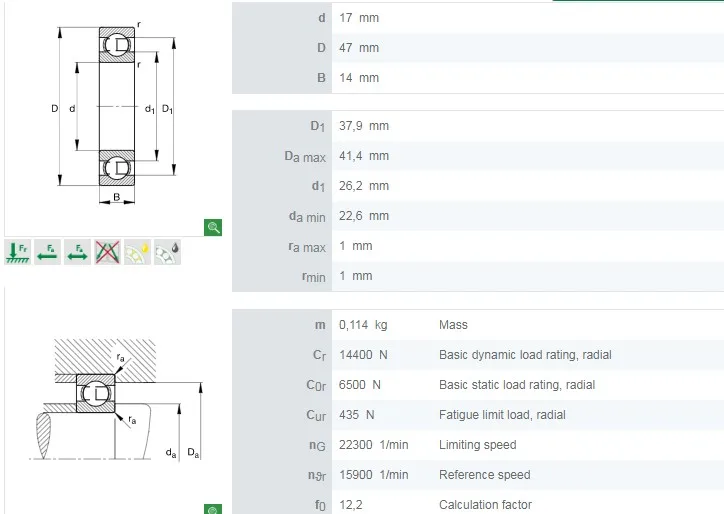Click the radial load Fr icon

point(17,253)
